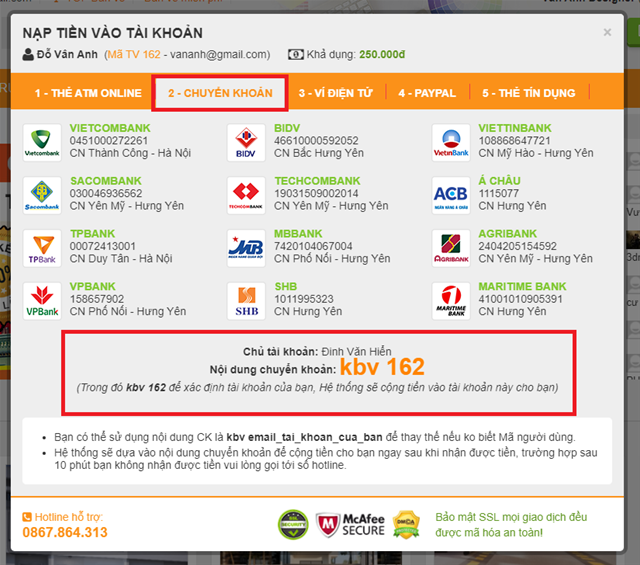Viewport: 640px width, 565px height.
Task: Click the kbv email_tai_khoan_cua_ban note text
Action: (304, 437)
